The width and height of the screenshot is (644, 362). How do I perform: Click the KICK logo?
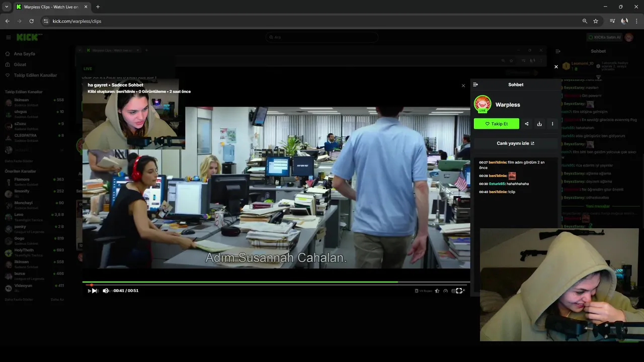coord(29,37)
